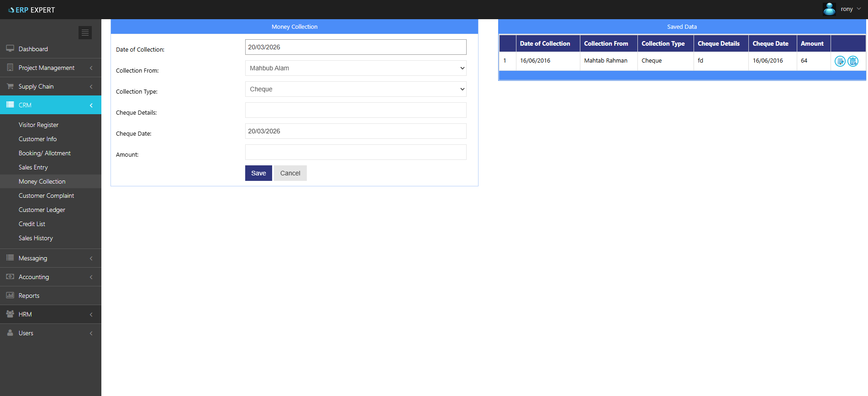This screenshot has width=868, height=396.
Task: Go to Sales Entry in CRM menu
Action: [33, 167]
